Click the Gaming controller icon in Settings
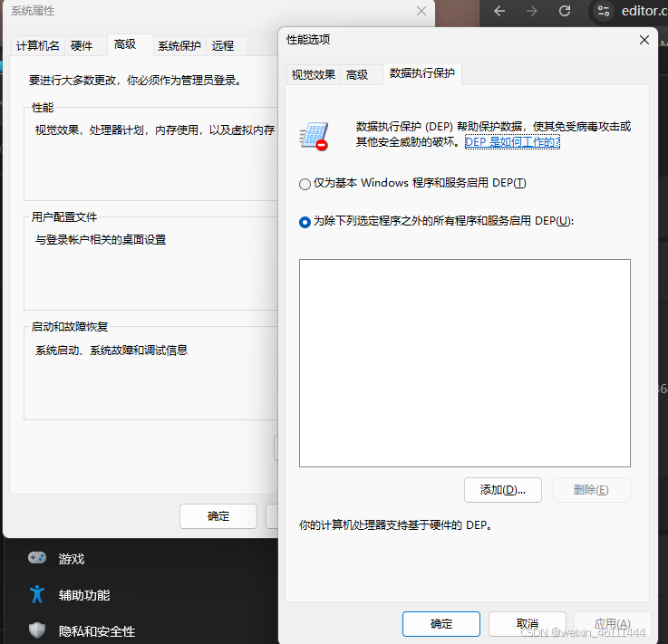The image size is (668, 644). (37, 558)
